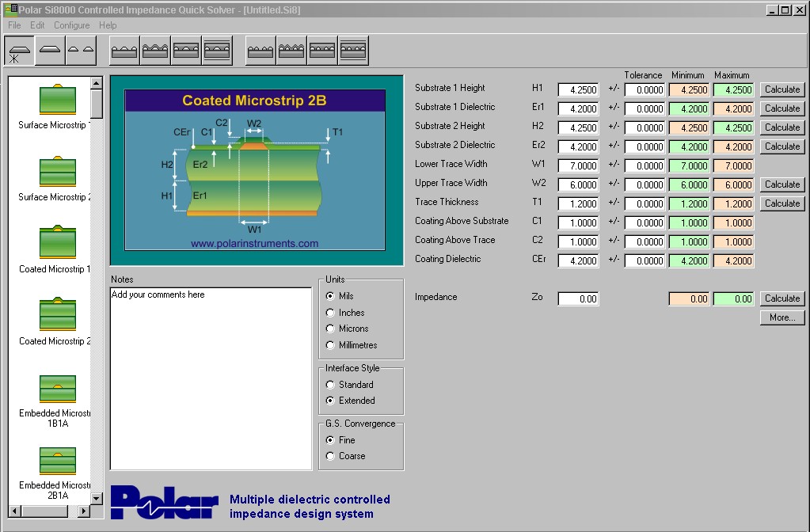Choose first coplanar icon with uncoated surface traces
This screenshot has height=532, width=810.
124,51
